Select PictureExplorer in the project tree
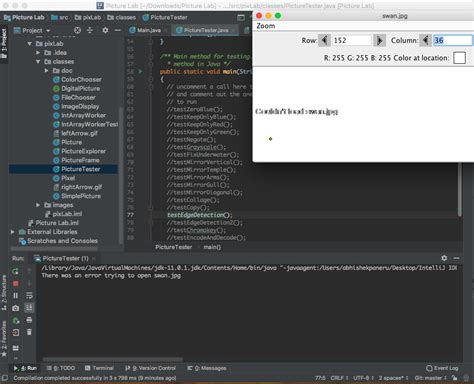474x384 pixels. [83, 151]
